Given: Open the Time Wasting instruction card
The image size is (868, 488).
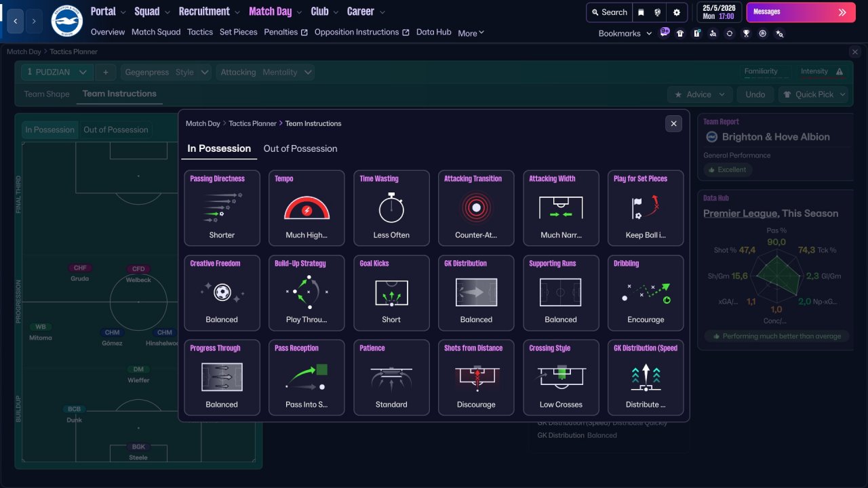Looking at the screenshot, I should coord(391,208).
